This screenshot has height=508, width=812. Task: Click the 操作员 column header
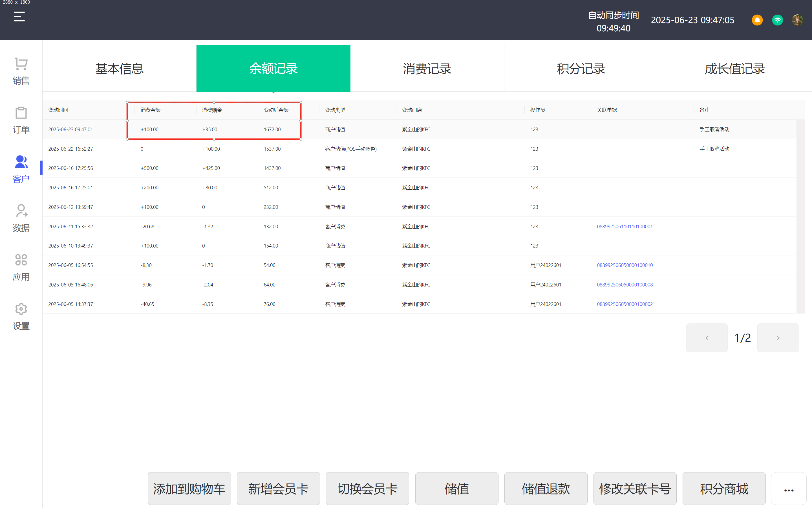(538, 110)
